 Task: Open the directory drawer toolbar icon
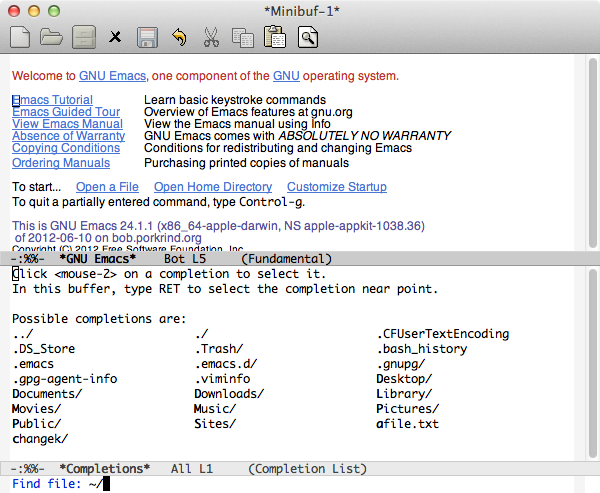84,37
